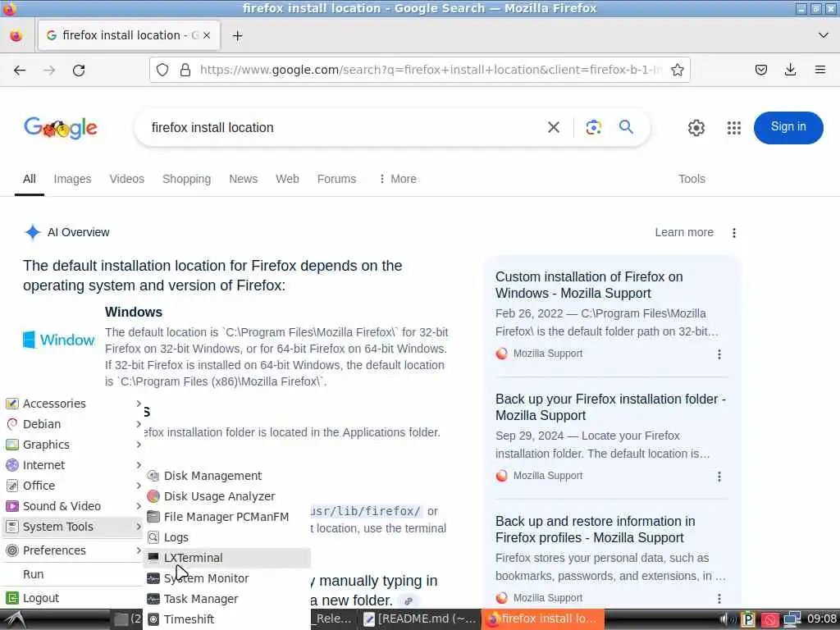
Task: Expand the Debian menu category
Action: [73, 424]
